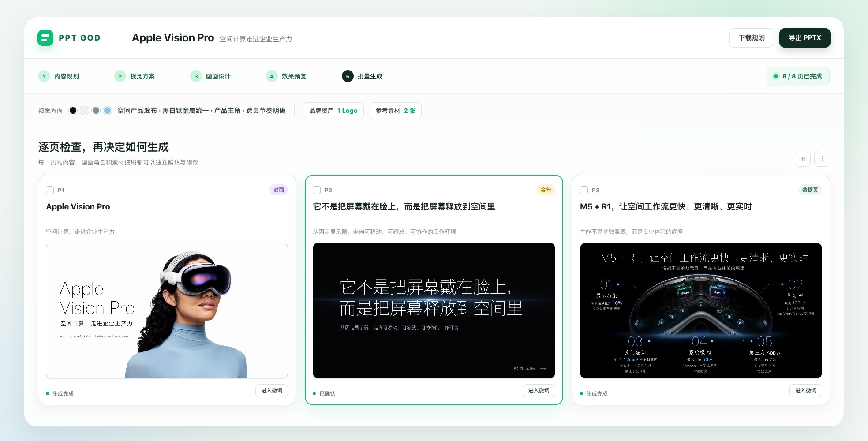The image size is (868, 441).
Task: Select the black color swatch
Action: pos(73,111)
